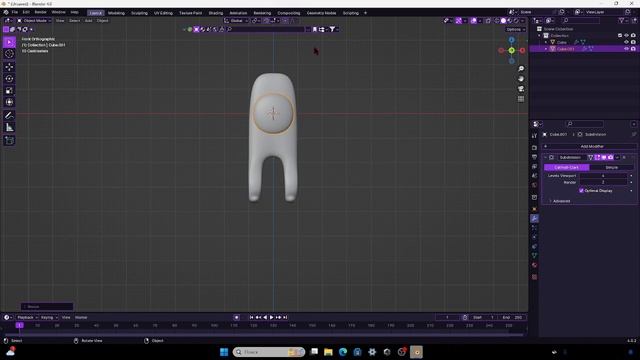Select the Catmull-Clark subdivision type

(x=567, y=167)
